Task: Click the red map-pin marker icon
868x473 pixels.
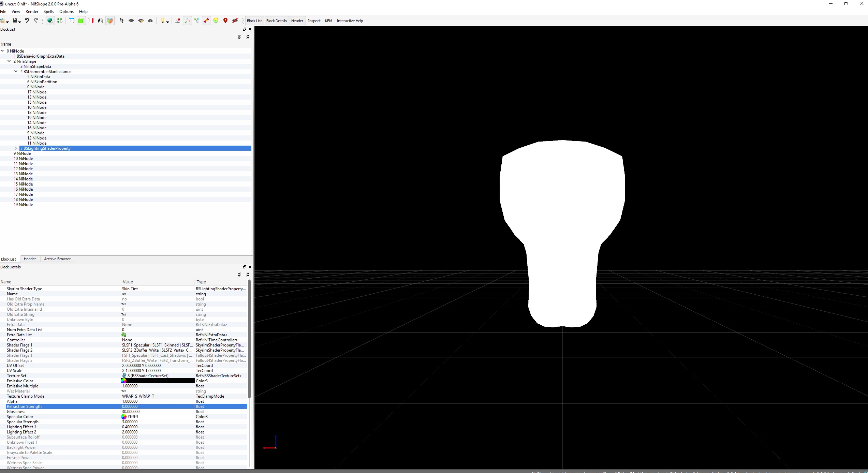Action: coord(225,21)
